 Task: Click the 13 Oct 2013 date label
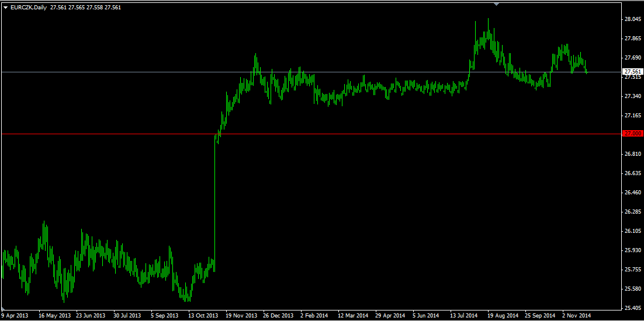pos(203,316)
